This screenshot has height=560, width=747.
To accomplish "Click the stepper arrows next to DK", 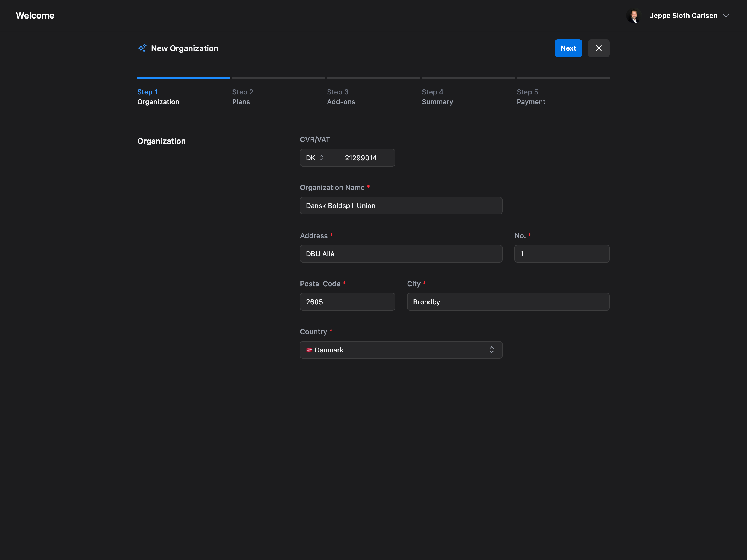I will 321,157.
